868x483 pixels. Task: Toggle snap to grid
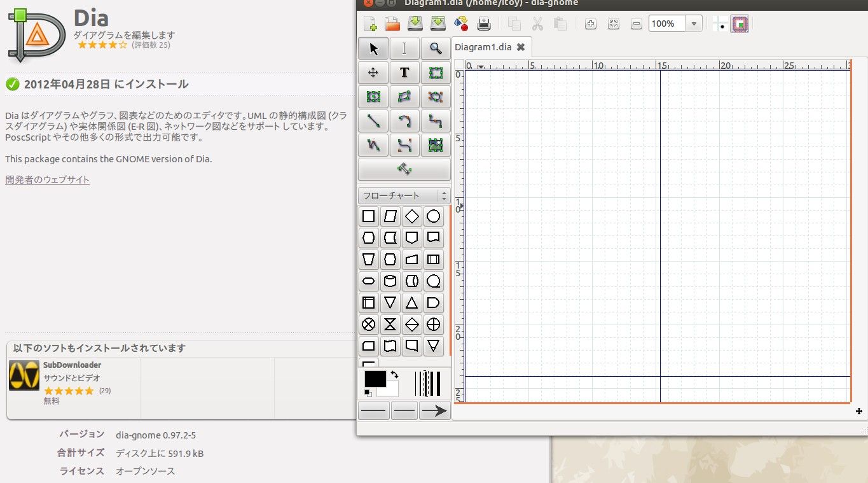pyautogui.click(x=720, y=24)
